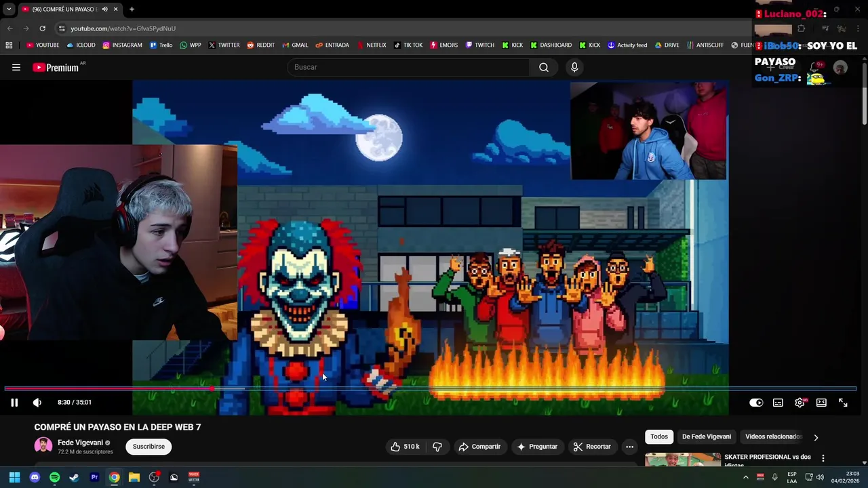Image resolution: width=868 pixels, height=488 pixels.
Task: Open the REDDIT bookmark
Action: click(260, 45)
